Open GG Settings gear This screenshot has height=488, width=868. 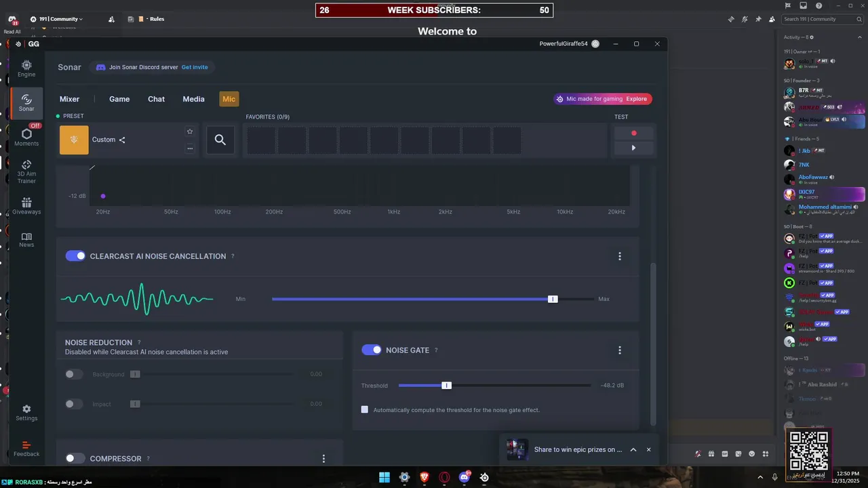click(x=26, y=413)
